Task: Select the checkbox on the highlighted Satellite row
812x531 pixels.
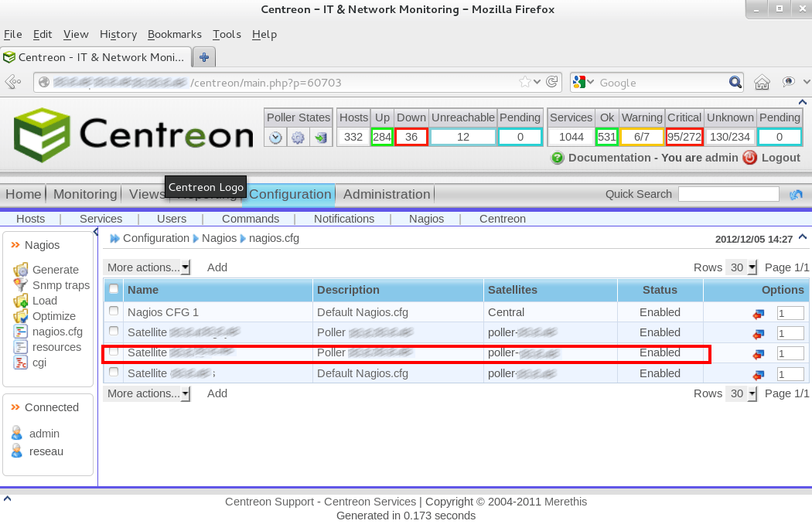Action: (x=113, y=352)
